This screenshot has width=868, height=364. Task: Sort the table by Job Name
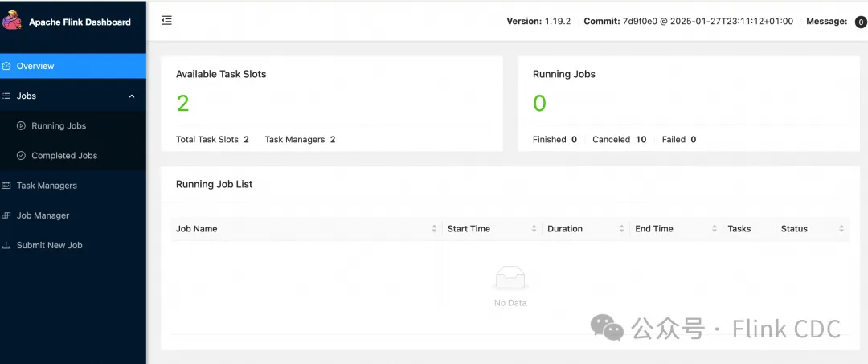(x=434, y=229)
